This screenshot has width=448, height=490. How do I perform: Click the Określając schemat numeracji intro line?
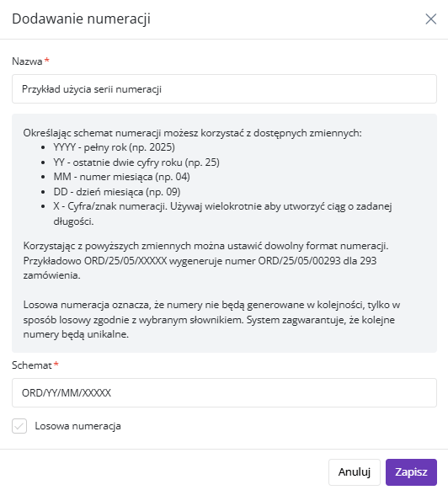click(192, 133)
